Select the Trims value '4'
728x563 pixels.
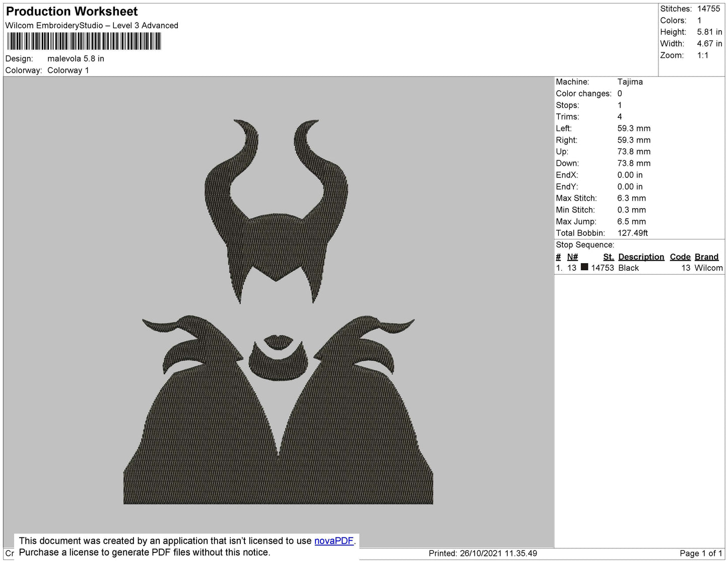620,116
